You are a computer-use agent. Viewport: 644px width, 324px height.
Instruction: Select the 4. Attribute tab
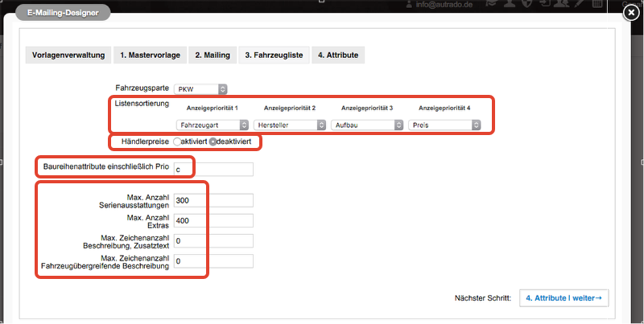[338, 55]
